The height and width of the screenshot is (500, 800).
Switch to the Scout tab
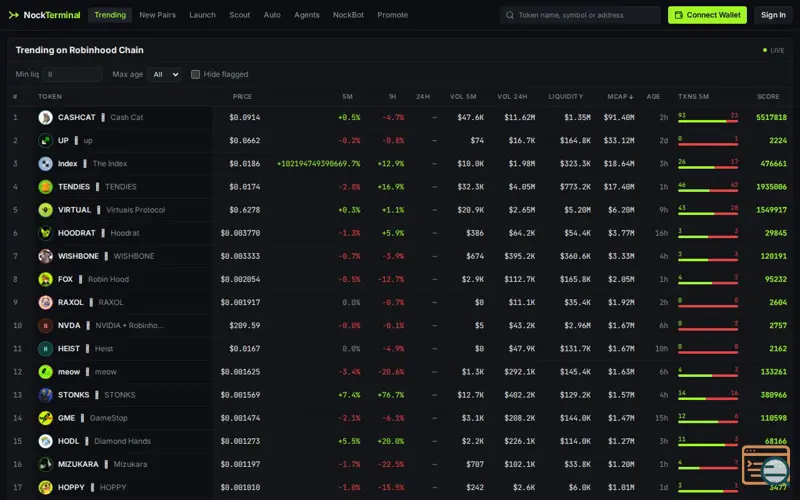239,15
